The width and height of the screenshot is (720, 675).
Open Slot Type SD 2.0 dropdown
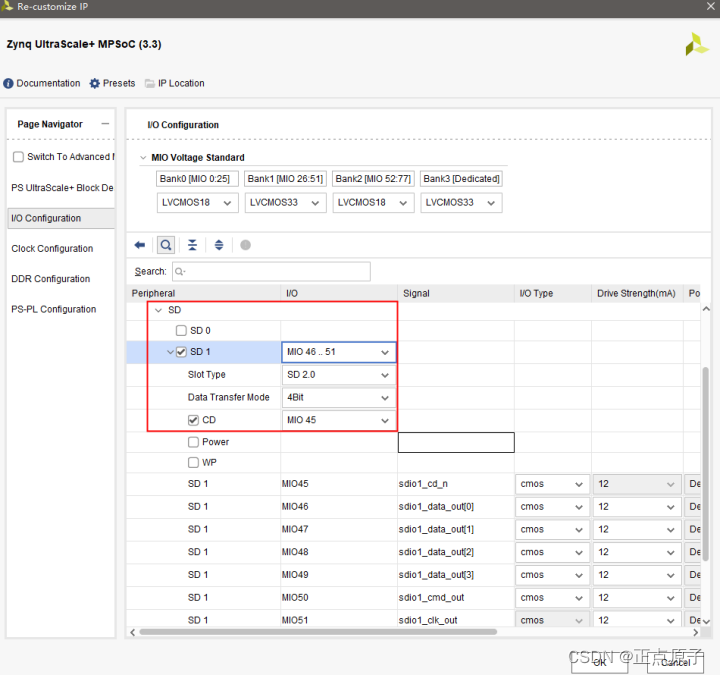339,375
